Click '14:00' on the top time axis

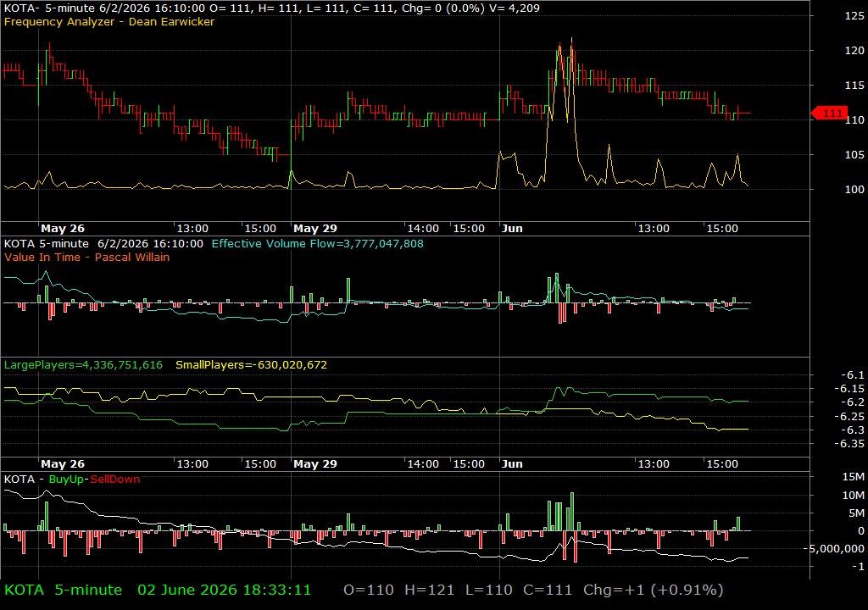[x=423, y=228]
